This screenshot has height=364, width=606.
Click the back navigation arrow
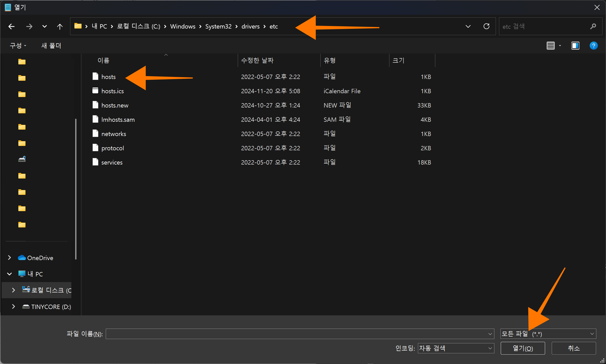pyautogui.click(x=11, y=26)
